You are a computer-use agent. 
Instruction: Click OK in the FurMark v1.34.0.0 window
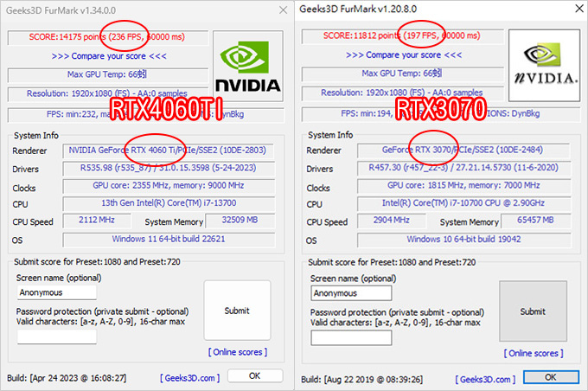[255, 375]
